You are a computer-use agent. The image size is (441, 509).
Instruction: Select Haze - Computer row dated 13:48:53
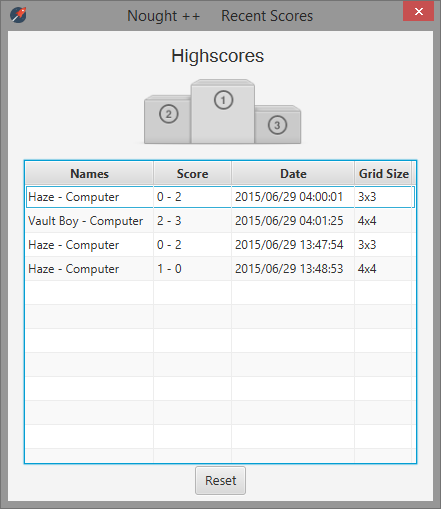[x=220, y=269]
